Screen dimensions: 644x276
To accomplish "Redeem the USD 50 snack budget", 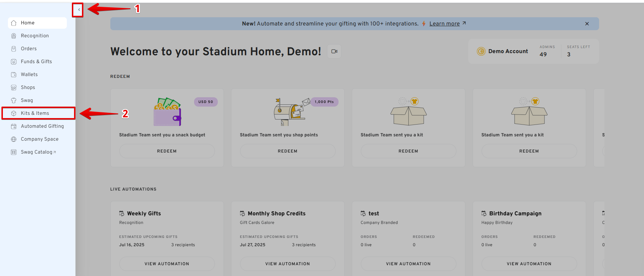I will [x=167, y=151].
